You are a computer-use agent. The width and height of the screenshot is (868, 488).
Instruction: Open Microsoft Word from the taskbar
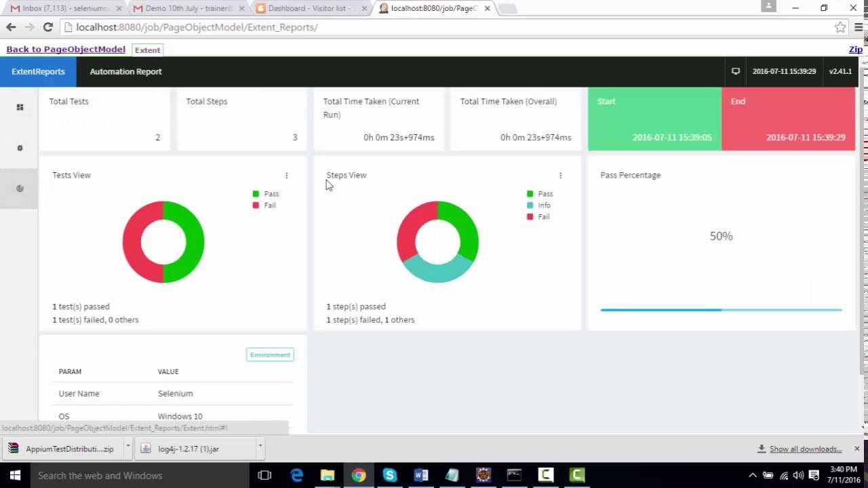420,475
